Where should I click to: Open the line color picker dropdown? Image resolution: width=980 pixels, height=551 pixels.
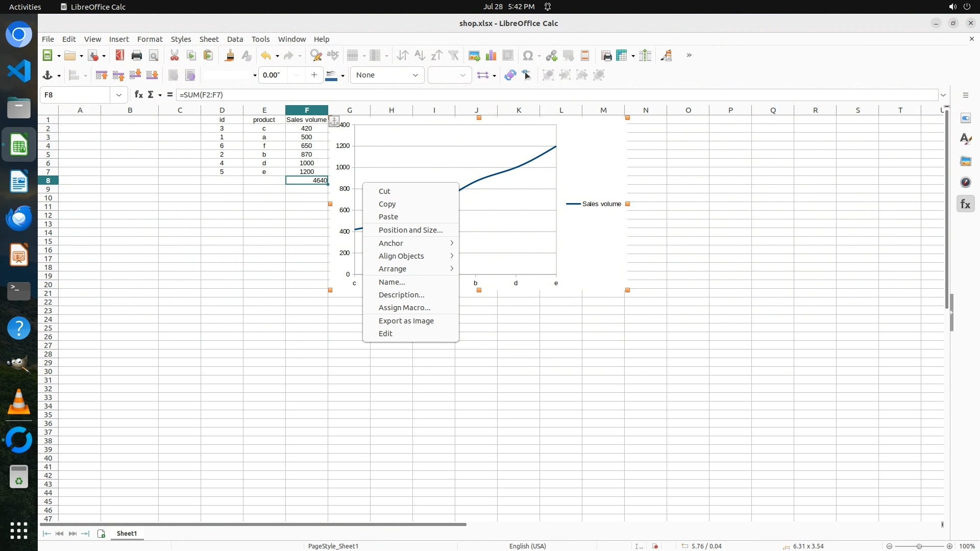point(343,76)
